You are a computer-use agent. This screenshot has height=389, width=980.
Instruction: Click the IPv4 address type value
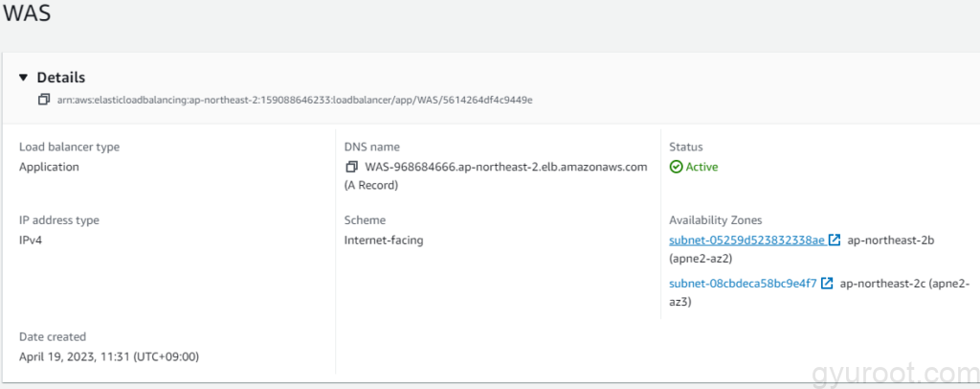(31, 240)
